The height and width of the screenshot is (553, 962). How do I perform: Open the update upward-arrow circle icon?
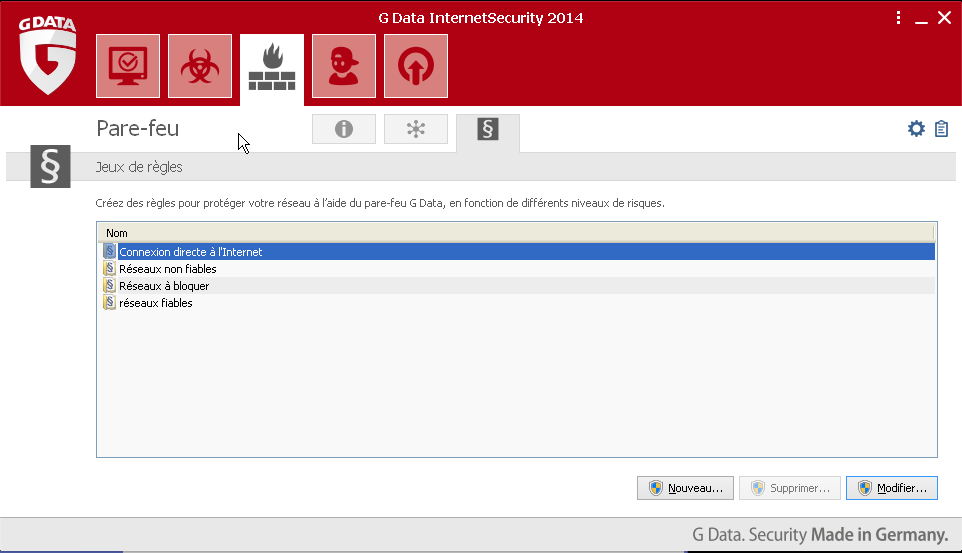416,66
